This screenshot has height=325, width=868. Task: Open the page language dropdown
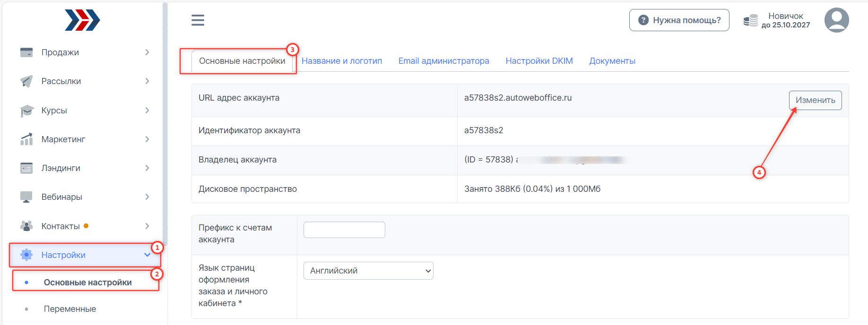click(368, 271)
